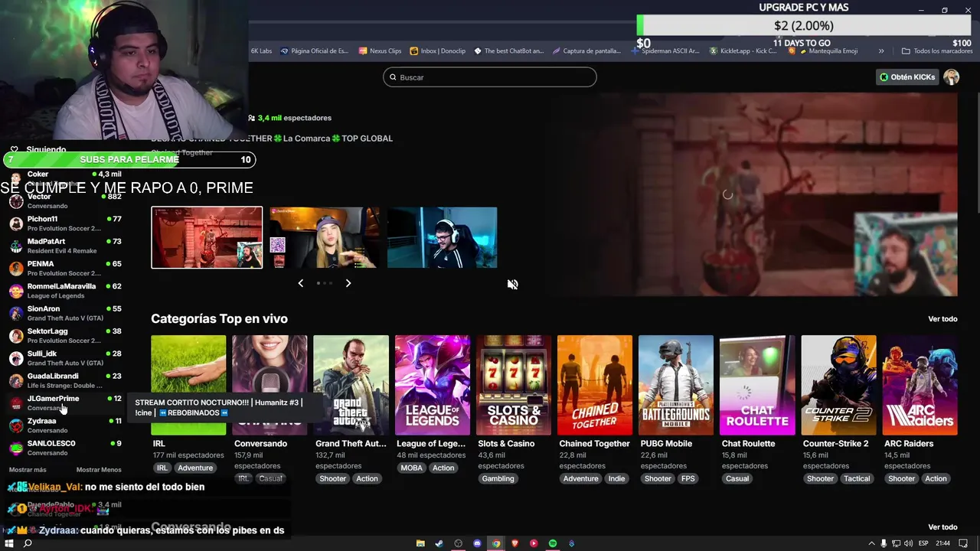The image size is (980, 551).
Task: Click the Adventure tag under IRL
Action: pos(195,468)
